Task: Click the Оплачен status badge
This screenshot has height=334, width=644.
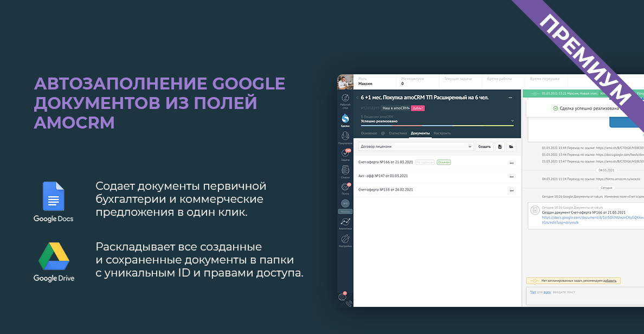Action: click(443, 162)
